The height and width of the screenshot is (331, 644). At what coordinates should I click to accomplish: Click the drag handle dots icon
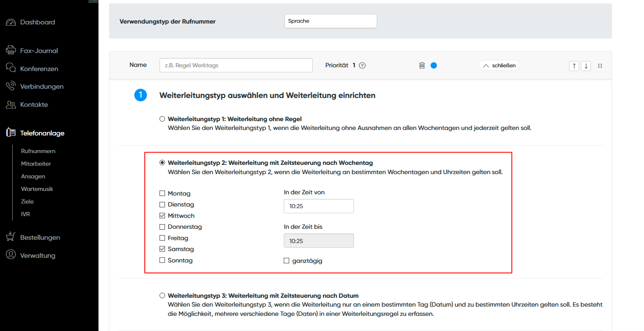click(x=600, y=66)
